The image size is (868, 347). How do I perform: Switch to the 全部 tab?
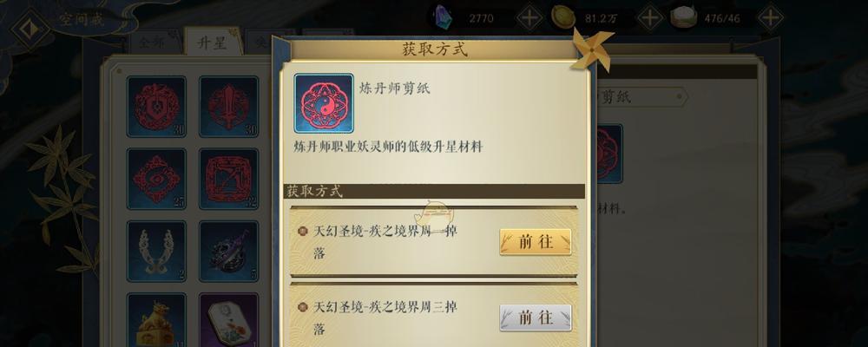[x=152, y=43]
